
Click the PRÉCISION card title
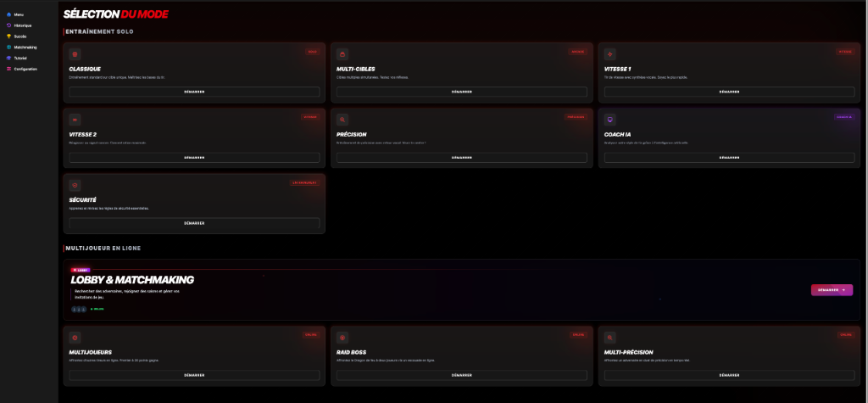click(x=352, y=135)
